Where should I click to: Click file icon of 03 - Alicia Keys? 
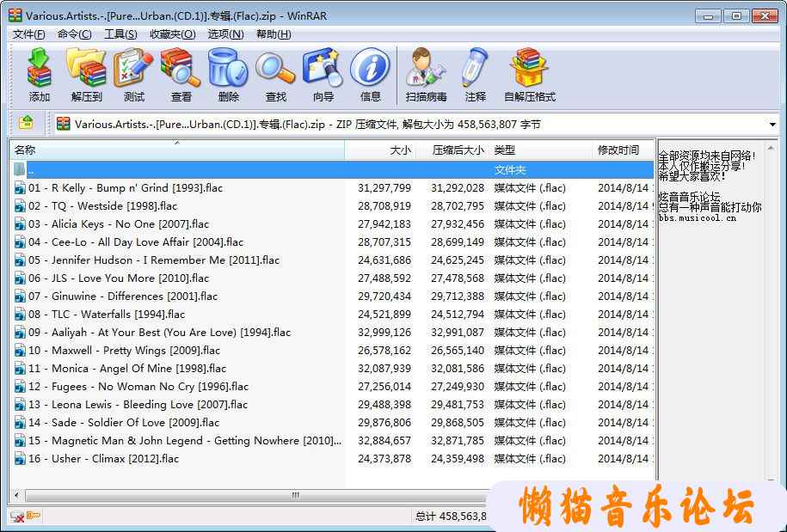[20, 224]
